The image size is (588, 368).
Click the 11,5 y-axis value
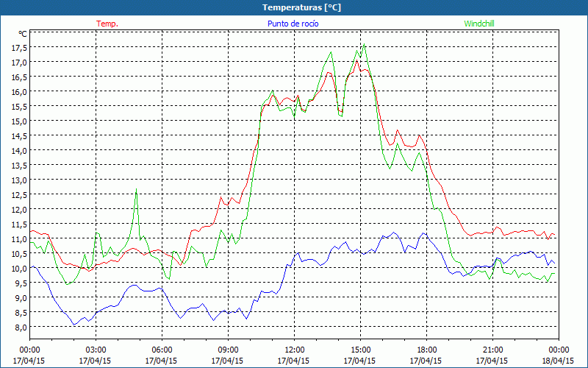coord(19,224)
